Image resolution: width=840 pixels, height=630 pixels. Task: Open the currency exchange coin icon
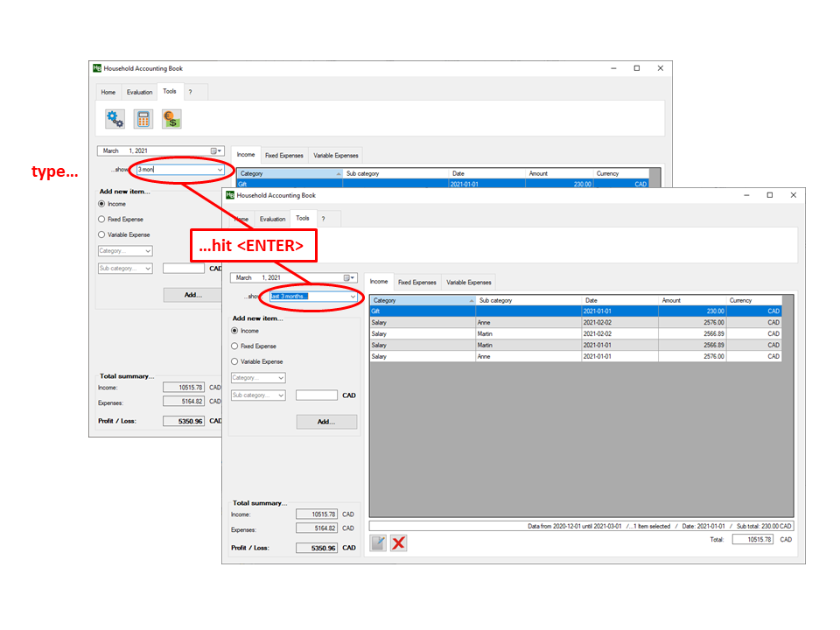[x=171, y=119]
